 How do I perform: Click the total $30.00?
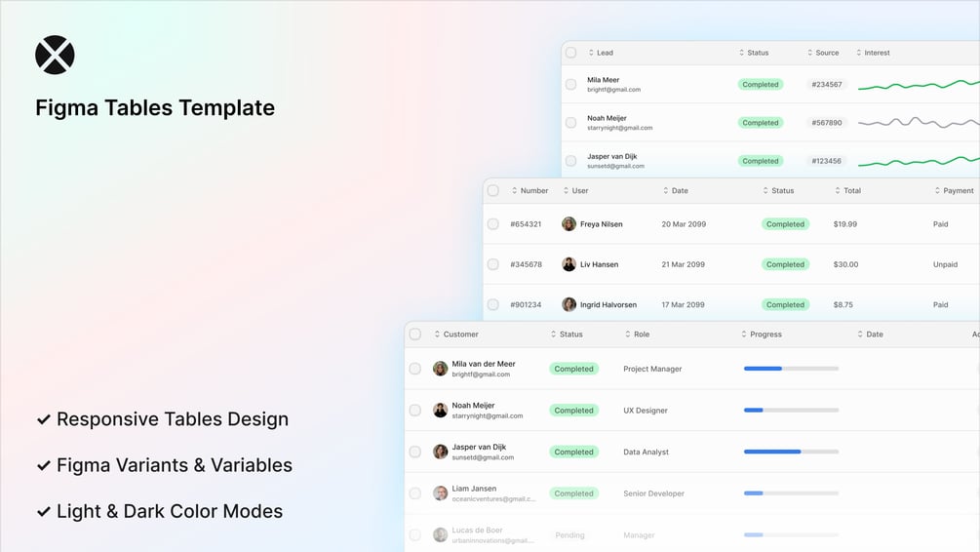point(845,264)
